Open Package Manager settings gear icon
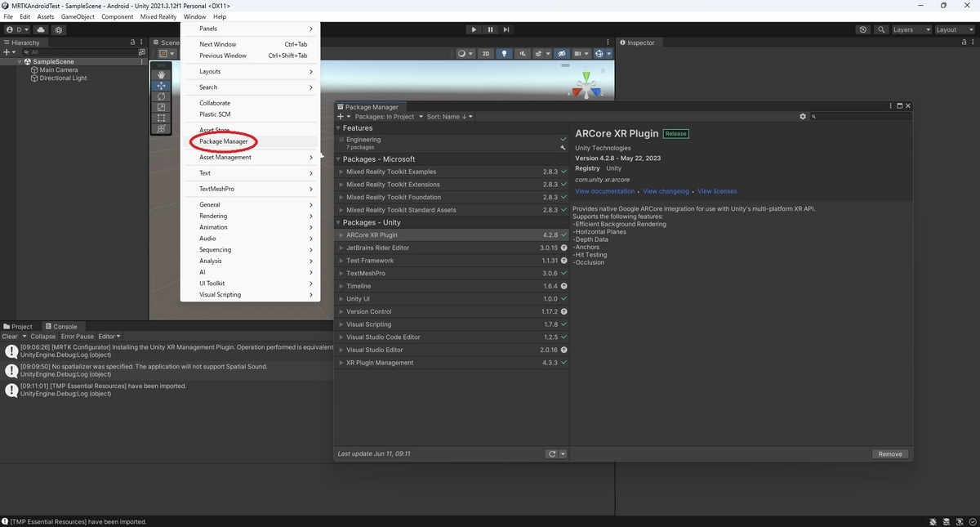Image resolution: width=980 pixels, height=527 pixels. (803, 116)
